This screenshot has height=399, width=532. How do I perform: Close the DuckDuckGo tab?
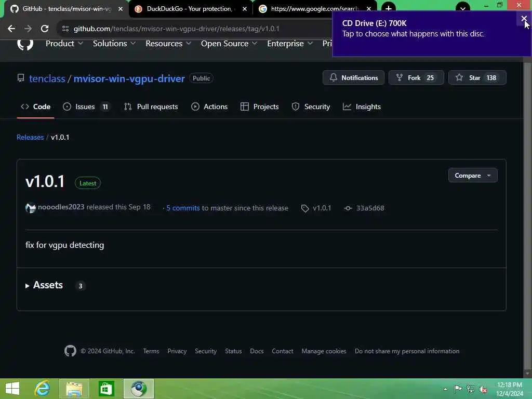pyautogui.click(x=245, y=9)
